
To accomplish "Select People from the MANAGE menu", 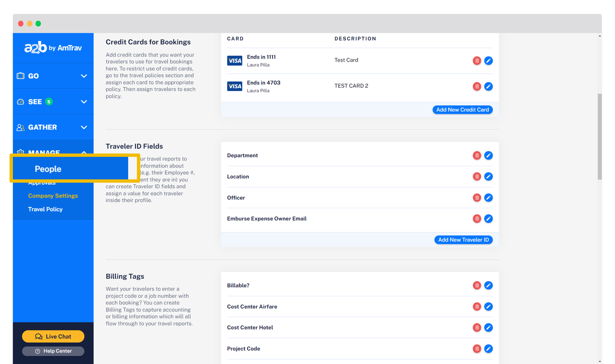I will pos(48,168).
